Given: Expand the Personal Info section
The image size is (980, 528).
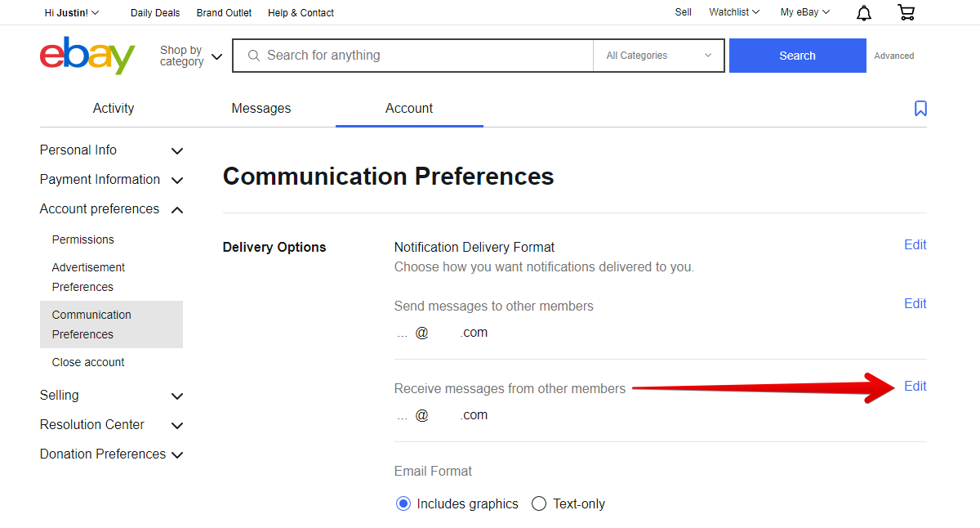Looking at the screenshot, I should (x=111, y=150).
